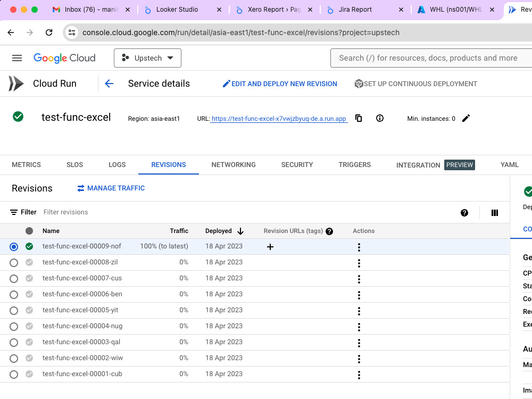Click revision name test-func-excel-00005-yit
The image size is (532, 399).
(80, 310)
